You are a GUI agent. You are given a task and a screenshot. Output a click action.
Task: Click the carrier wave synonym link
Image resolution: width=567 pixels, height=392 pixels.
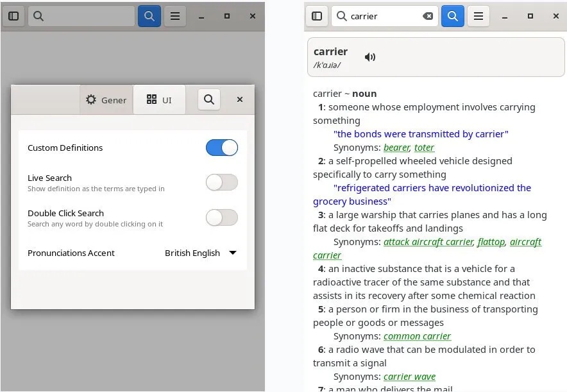pyautogui.click(x=409, y=377)
